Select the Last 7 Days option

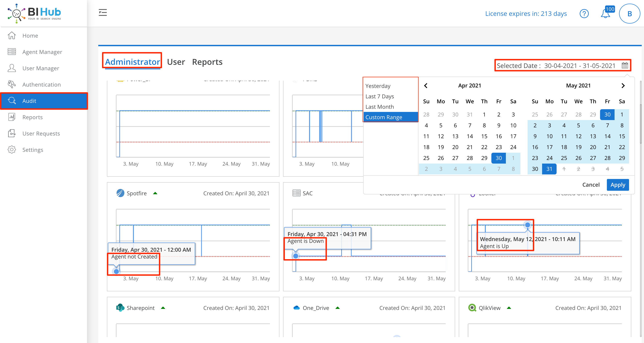391,96
